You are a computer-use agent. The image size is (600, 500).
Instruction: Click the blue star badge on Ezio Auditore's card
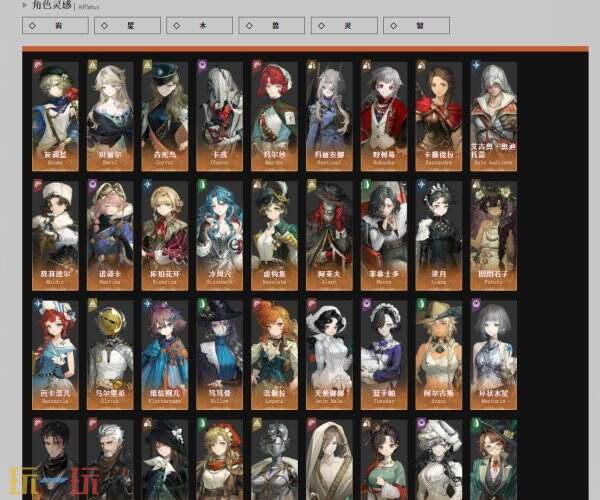(x=476, y=67)
